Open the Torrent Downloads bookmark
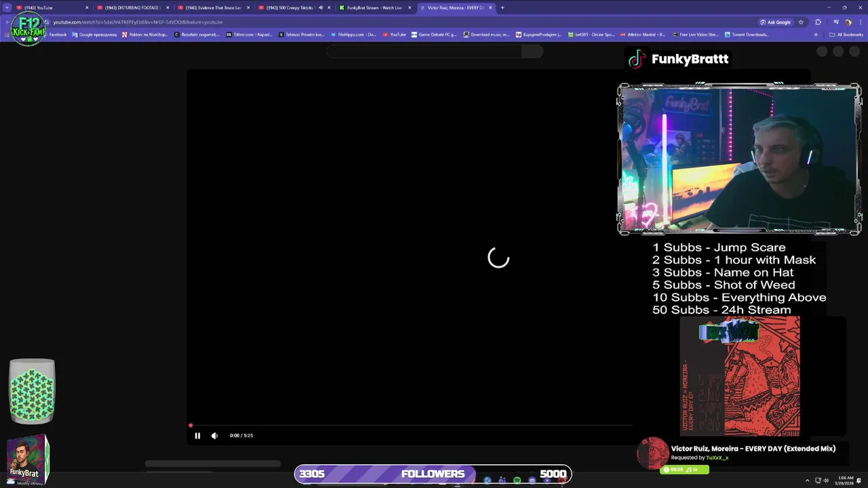This screenshot has height=488, width=868. click(x=747, y=35)
